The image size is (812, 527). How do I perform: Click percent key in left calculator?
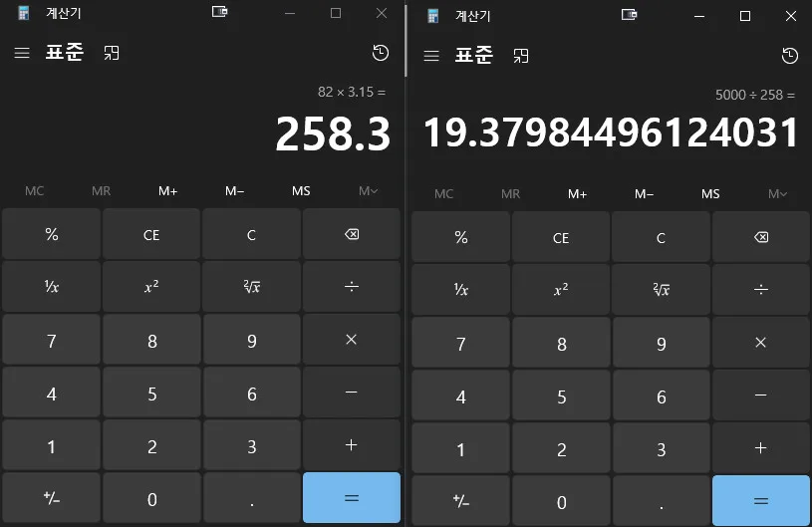tap(51, 234)
